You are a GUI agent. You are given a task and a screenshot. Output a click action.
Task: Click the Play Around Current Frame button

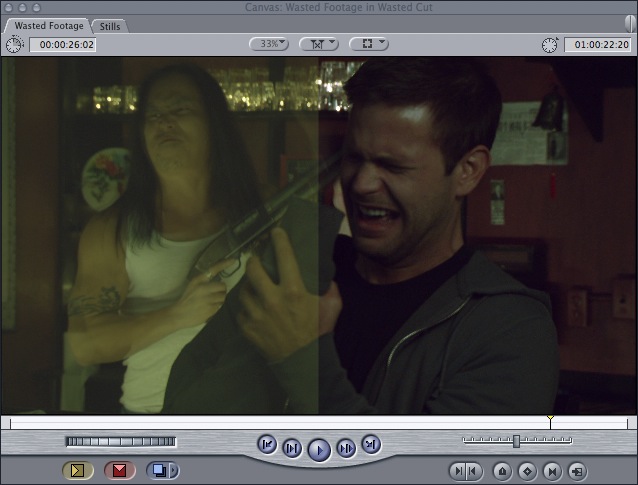[x=346, y=448]
